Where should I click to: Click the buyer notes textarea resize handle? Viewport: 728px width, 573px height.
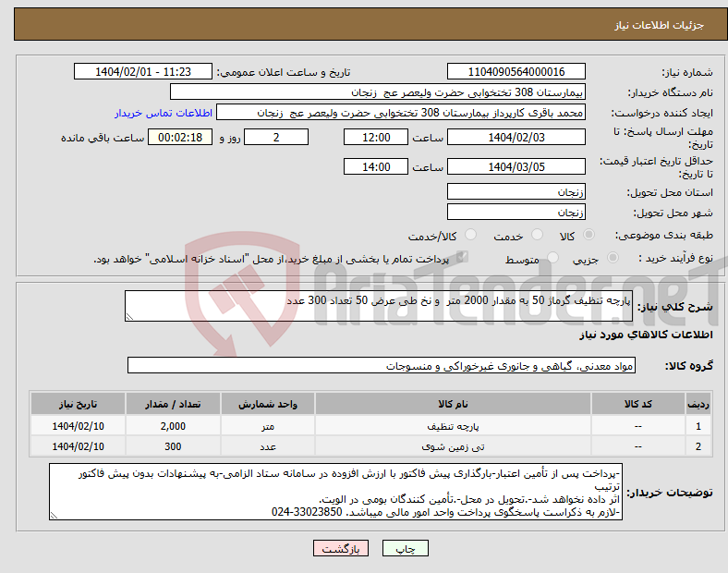[54, 516]
